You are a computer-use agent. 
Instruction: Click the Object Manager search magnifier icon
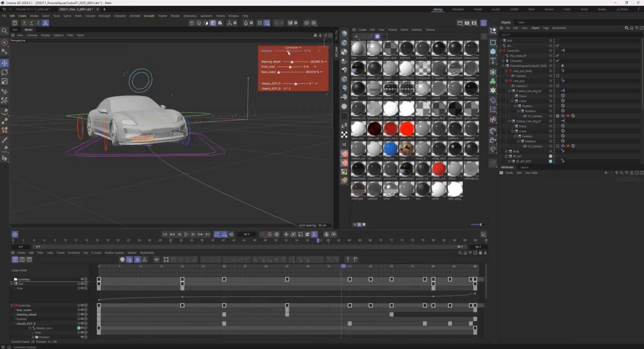[x=626, y=28]
